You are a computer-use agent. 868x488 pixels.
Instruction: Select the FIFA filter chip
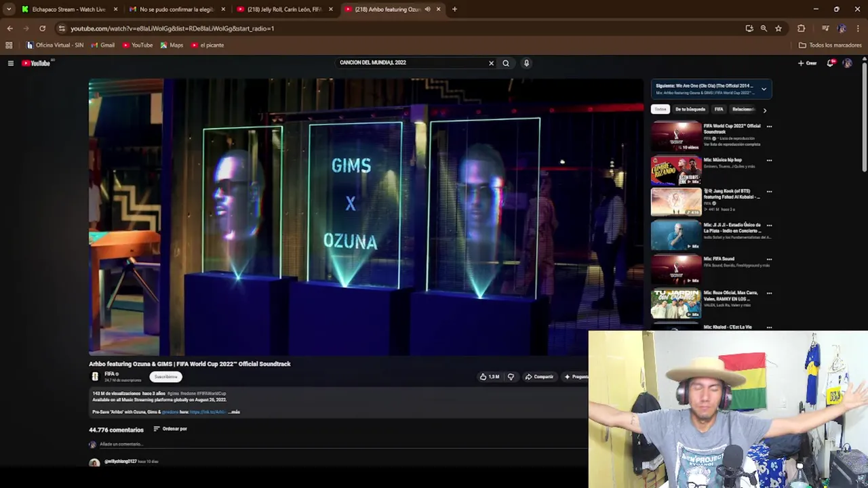coord(719,109)
